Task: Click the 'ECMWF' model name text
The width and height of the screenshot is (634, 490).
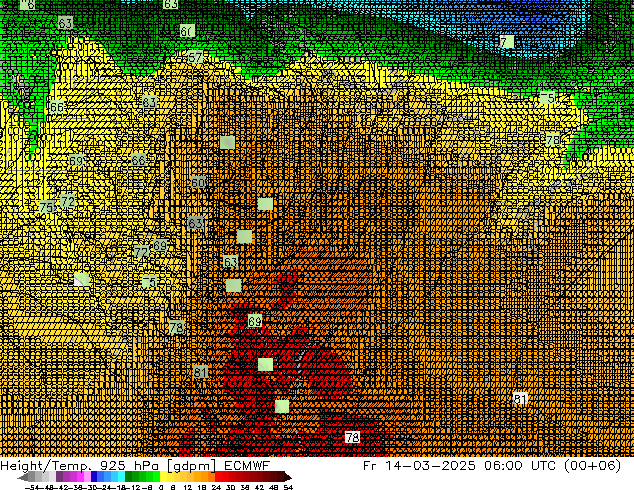Action: click(247, 465)
